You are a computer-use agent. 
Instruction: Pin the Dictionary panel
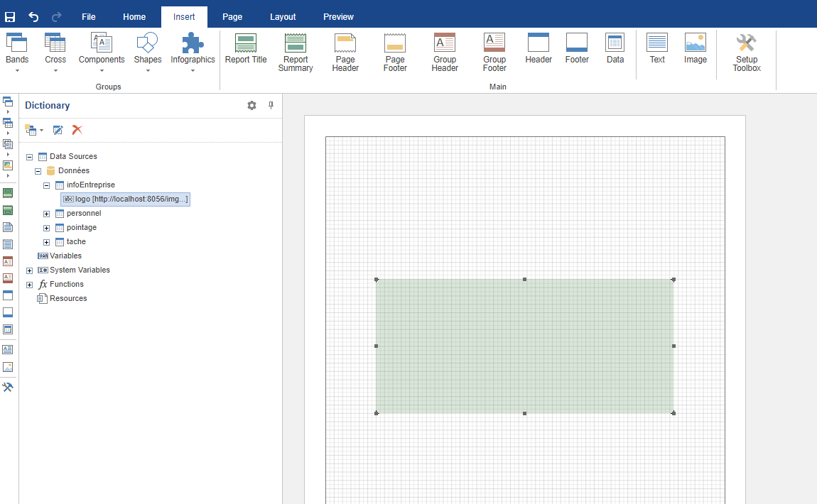tap(271, 105)
